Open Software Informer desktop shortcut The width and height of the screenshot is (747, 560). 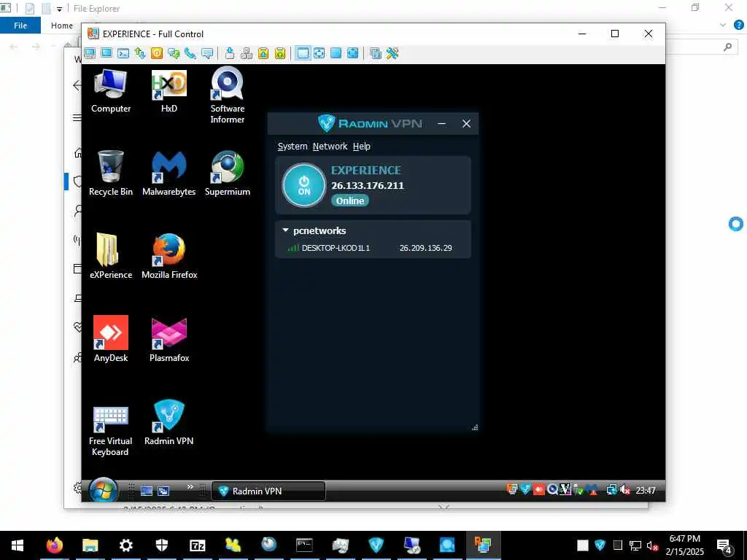pos(228,96)
